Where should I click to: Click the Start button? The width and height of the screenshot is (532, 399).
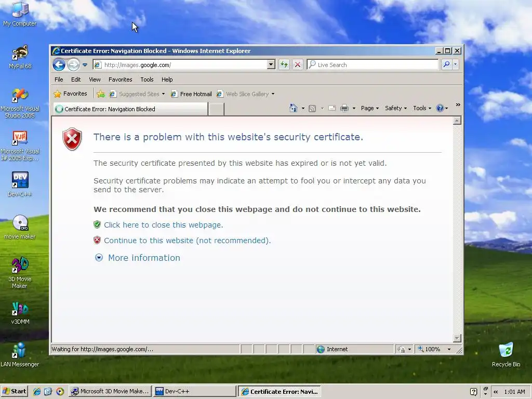tap(14, 391)
